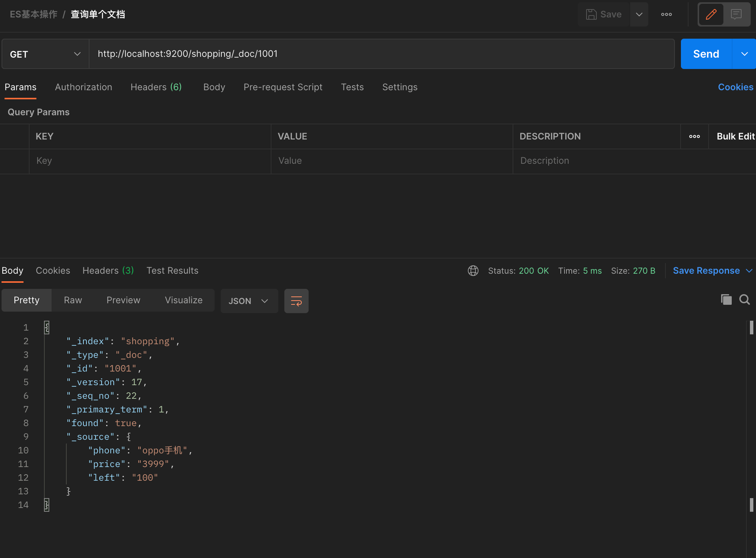Click the Save floppy disk icon

coord(591,14)
